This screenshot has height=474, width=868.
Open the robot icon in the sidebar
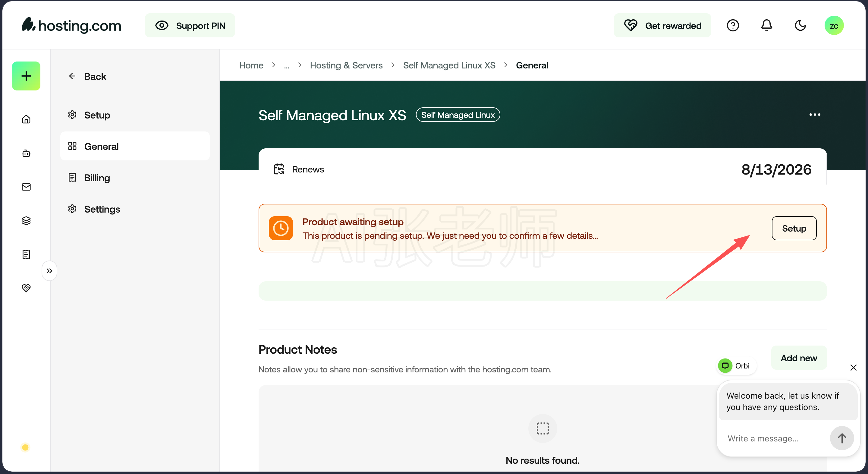pos(26,153)
